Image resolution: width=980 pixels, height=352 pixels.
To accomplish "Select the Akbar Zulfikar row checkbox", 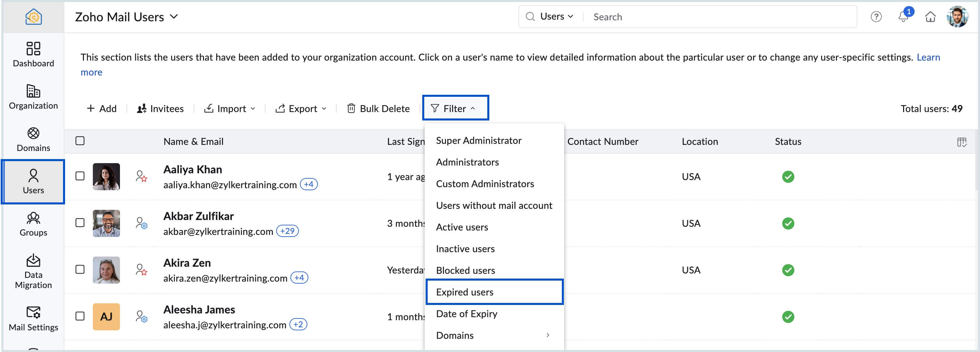I will point(80,223).
